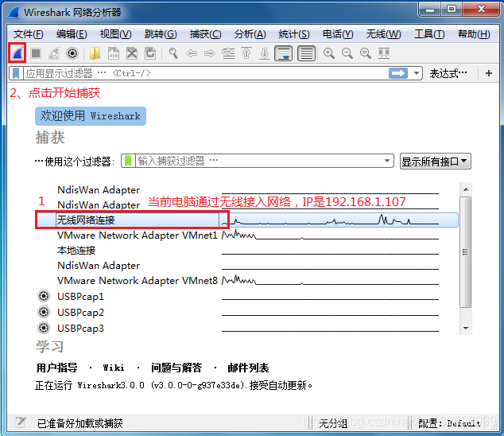Click the display filter input field
Viewport: 504px width, 436px height.
pyautogui.click(x=206, y=73)
